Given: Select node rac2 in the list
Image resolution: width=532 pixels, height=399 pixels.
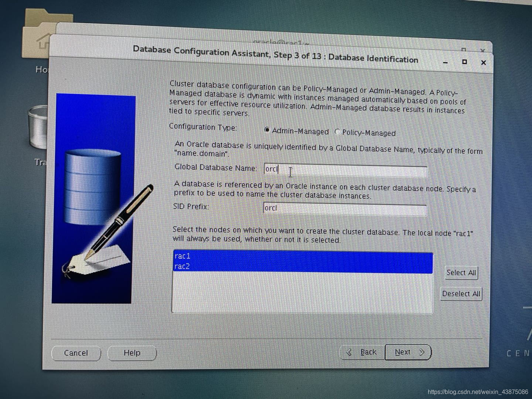Looking at the screenshot, I should pos(303,266).
